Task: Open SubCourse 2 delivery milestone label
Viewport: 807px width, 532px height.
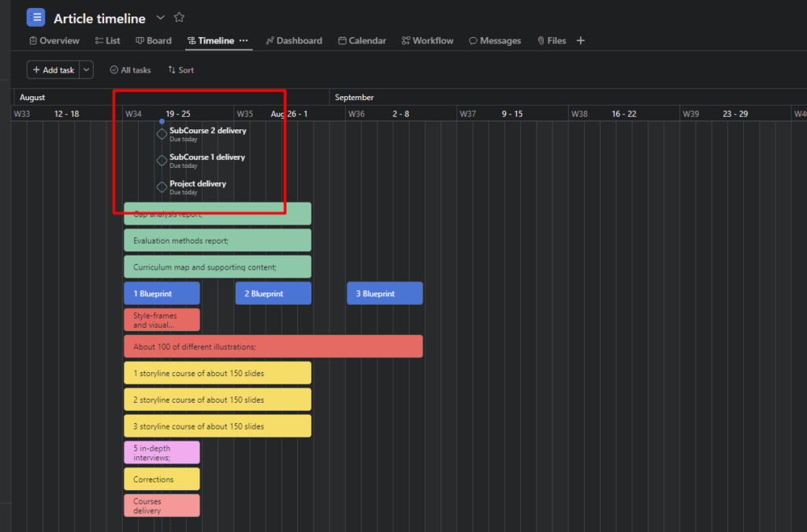Action: (208, 131)
